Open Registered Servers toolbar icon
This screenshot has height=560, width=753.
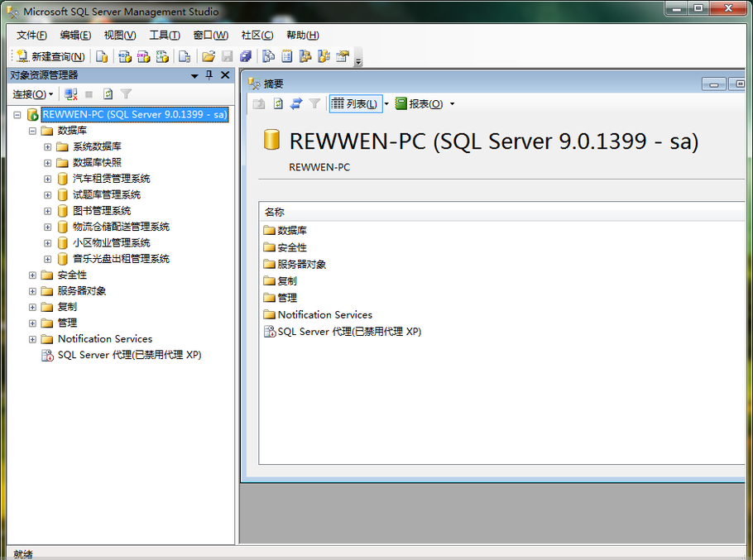(x=268, y=56)
